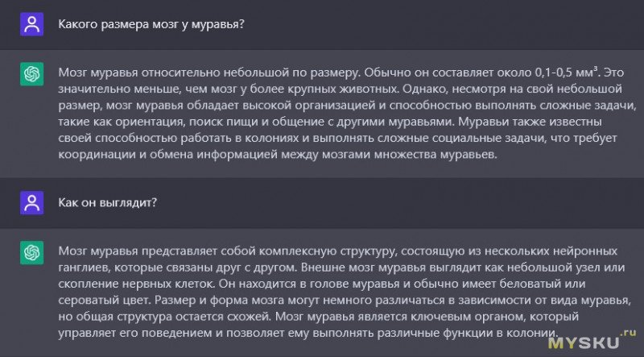Viewport: 644px width, 357px height.
Task: Select the question "Как он выглядит?"
Action: 107,202
